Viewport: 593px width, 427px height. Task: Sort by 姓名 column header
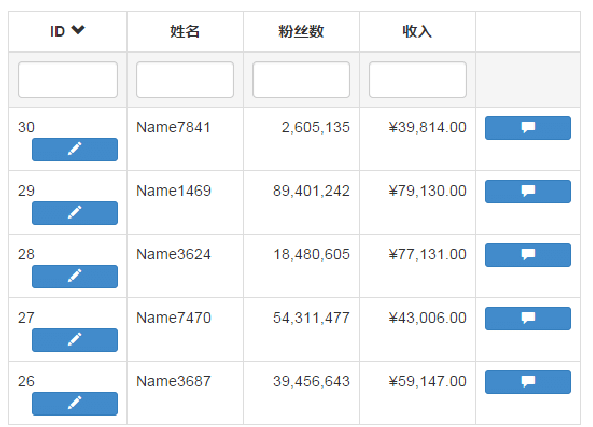185,31
